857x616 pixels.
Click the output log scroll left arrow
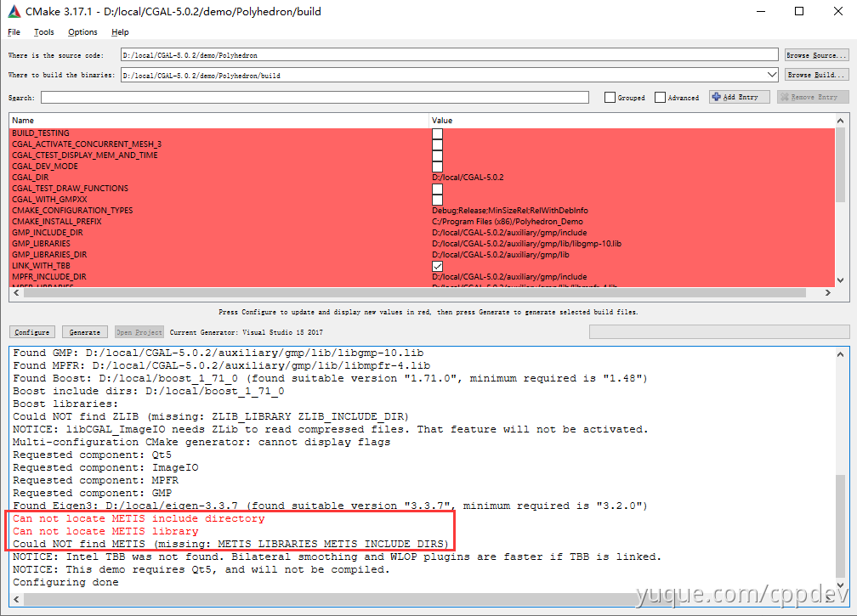pyautogui.click(x=16, y=599)
